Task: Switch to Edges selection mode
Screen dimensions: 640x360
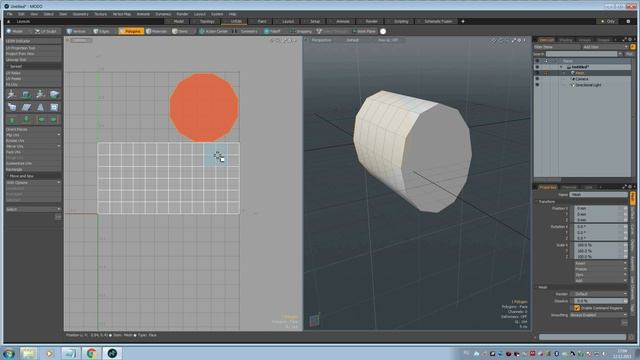Action: click(x=102, y=31)
